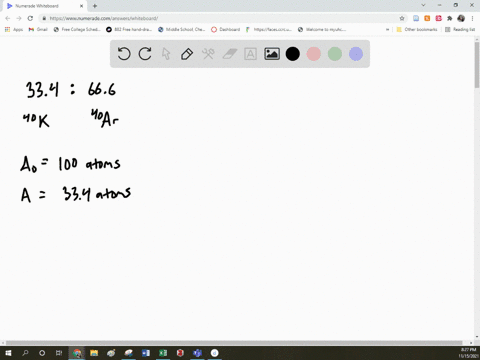Image resolution: width=480 pixels, height=360 pixels.
Task: Switch to Chrome on the taskbar
Action: point(77,353)
